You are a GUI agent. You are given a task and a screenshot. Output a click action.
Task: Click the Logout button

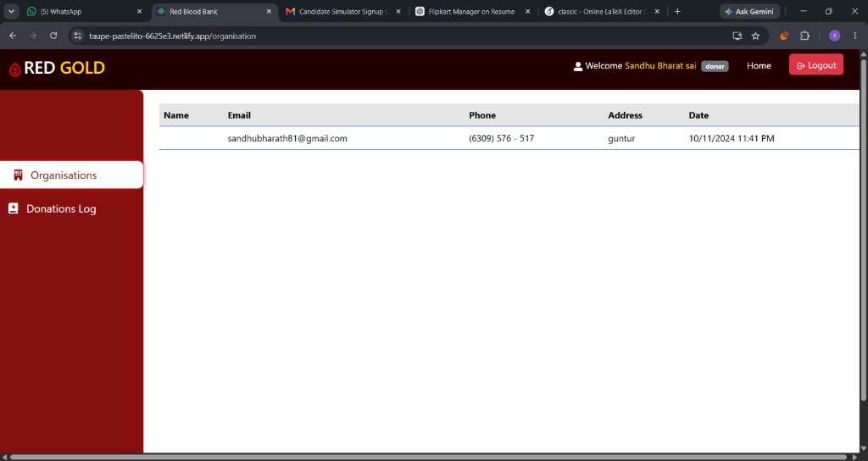click(x=816, y=65)
